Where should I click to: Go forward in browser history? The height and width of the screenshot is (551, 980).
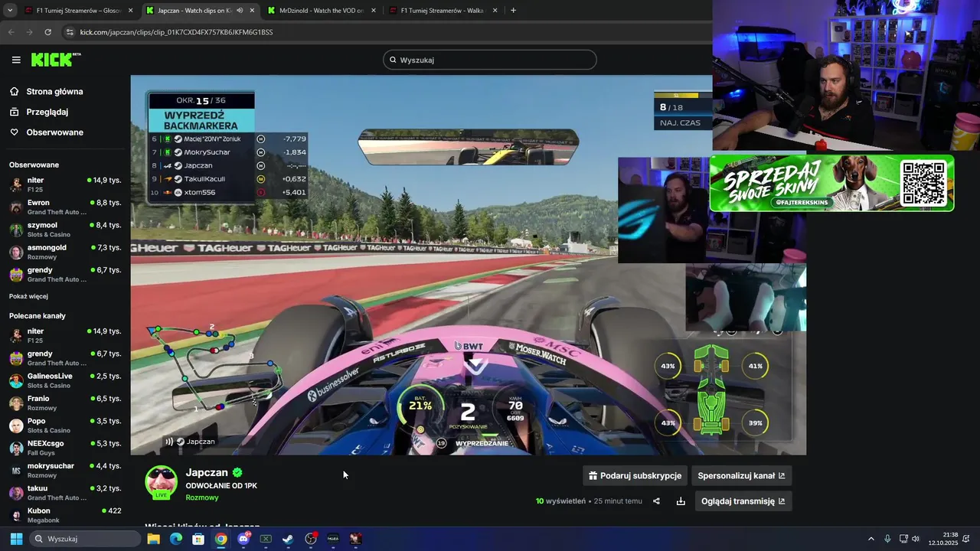pos(29,32)
